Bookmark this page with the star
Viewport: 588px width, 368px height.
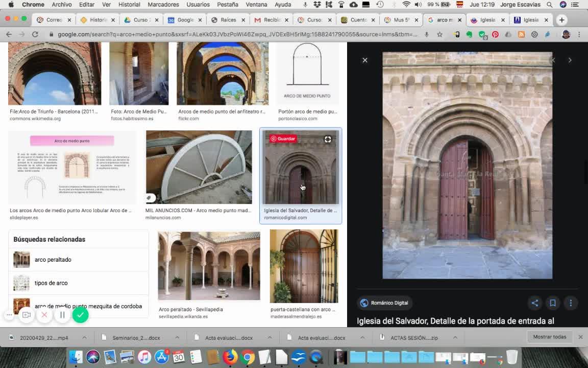[439, 34]
